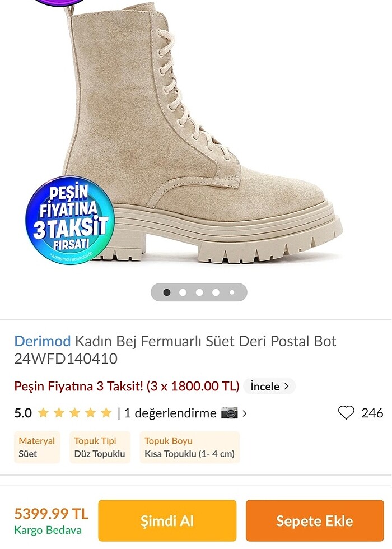Click the fifth yellow rating star

pos(106,413)
